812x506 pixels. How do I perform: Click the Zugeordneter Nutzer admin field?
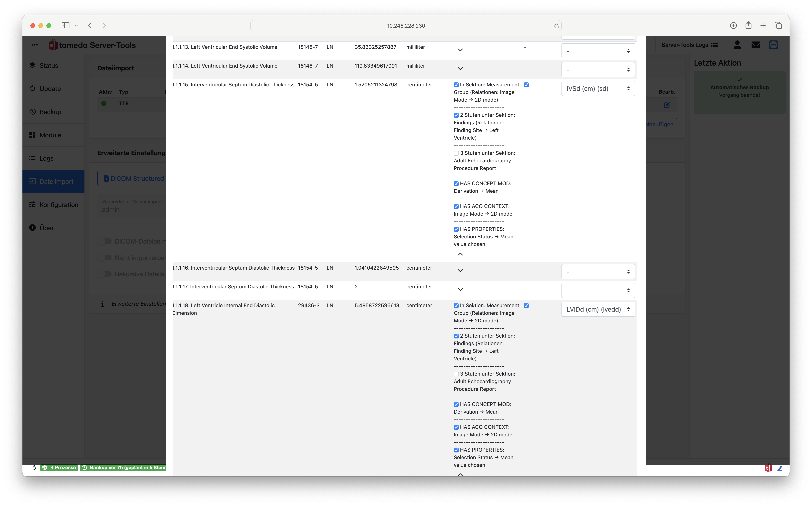tap(132, 206)
